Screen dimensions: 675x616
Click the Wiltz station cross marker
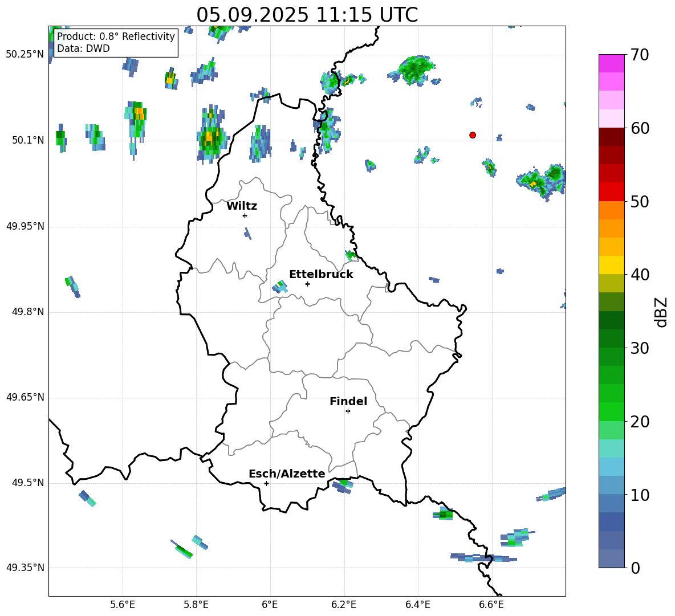245,215
